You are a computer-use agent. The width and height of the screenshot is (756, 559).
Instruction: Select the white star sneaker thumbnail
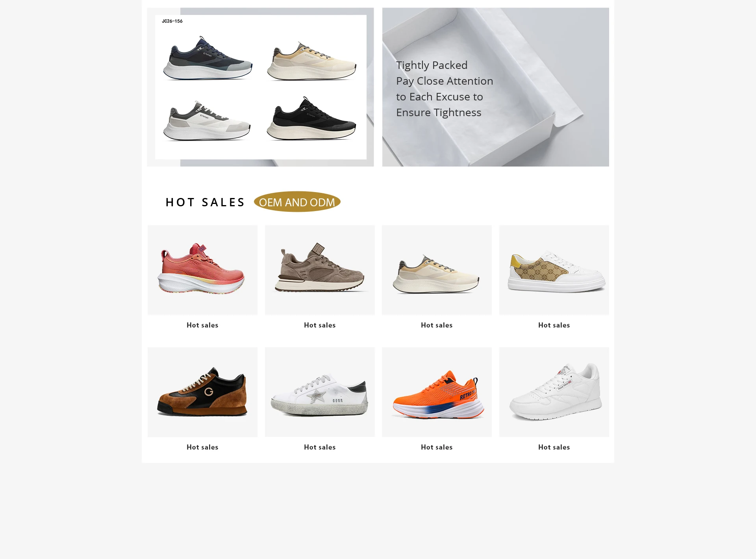coord(320,392)
